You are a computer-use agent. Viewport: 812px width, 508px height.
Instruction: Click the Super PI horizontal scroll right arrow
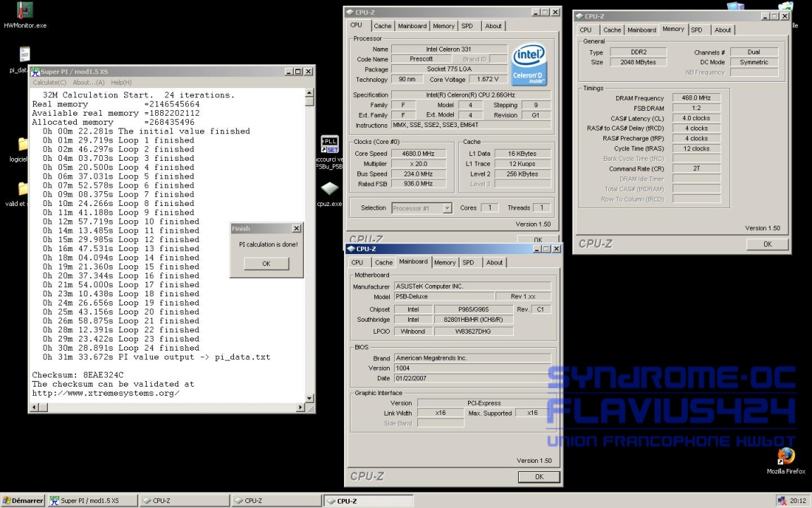point(300,407)
